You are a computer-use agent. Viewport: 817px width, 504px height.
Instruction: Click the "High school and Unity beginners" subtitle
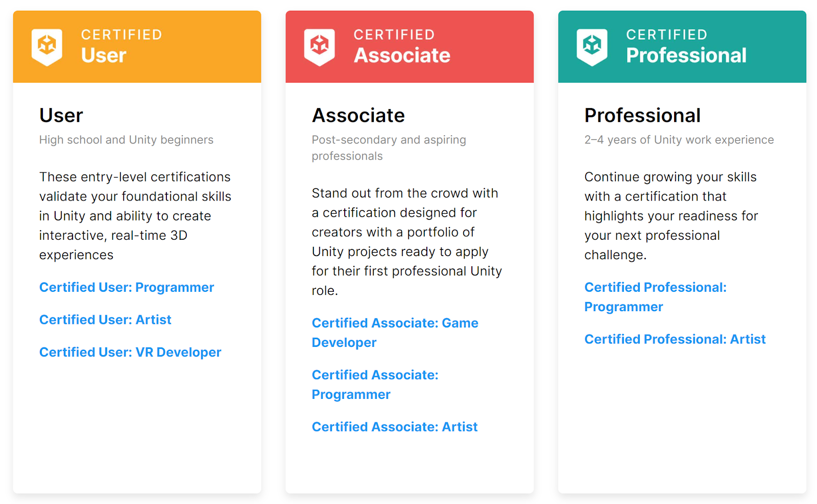[x=126, y=140]
